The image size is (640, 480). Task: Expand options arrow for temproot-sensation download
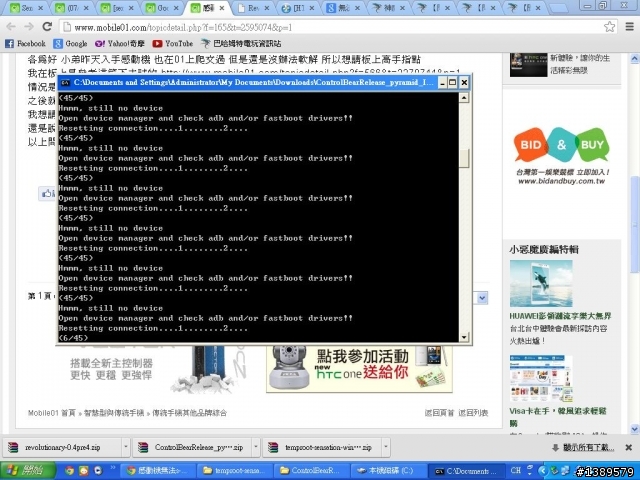click(386, 447)
